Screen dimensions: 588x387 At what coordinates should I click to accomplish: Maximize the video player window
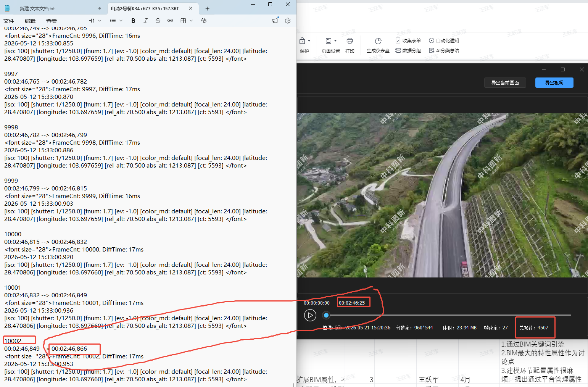tap(563, 69)
